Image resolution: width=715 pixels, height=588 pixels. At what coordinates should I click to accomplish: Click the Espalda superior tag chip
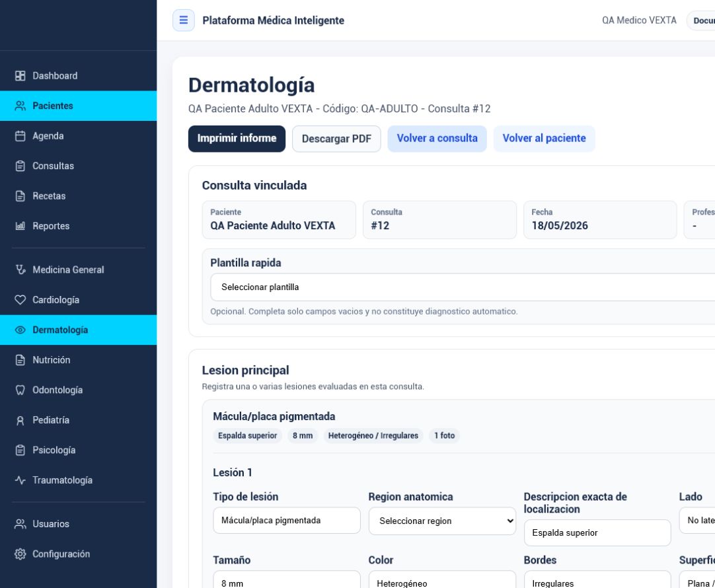(x=248, y=436)
